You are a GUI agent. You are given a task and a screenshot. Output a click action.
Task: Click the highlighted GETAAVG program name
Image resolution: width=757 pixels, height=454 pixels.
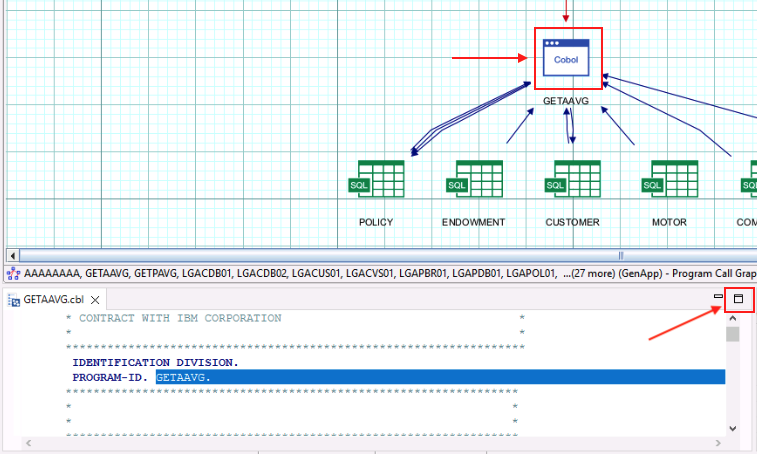(183, 377)
